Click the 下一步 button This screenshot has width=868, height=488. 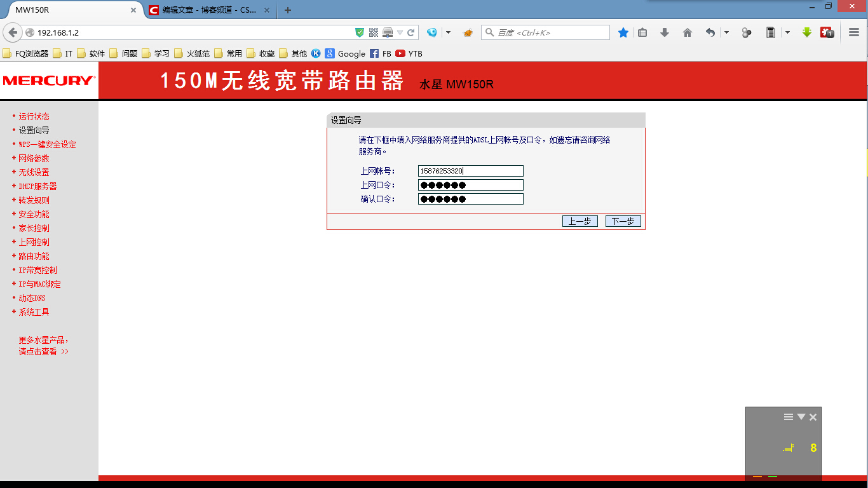pyautogui.click(x=623, y=221)
